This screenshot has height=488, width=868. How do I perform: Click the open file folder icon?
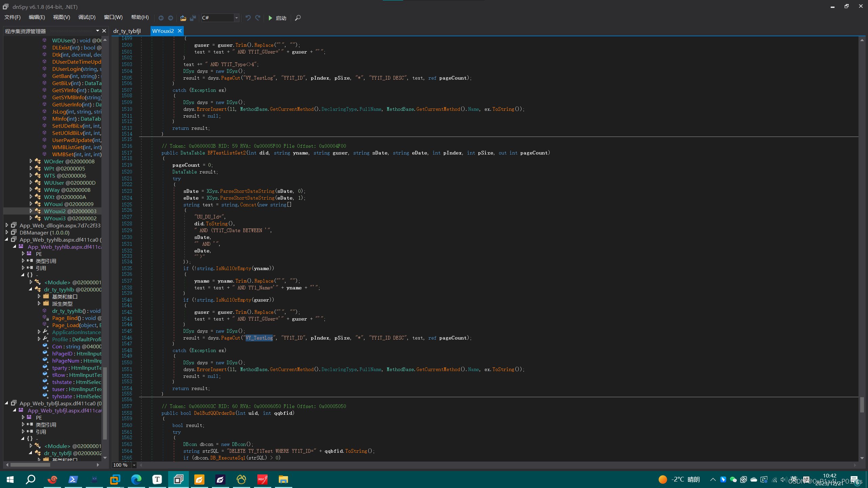(183, 18)
